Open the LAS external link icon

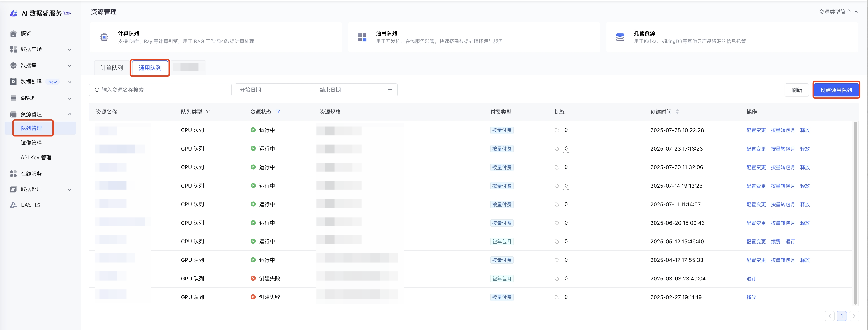click(x=37, y=205)
